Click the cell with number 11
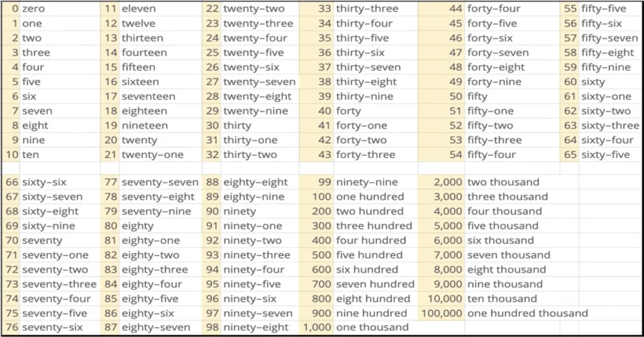The width and height of the screenshot is (644, 337). point(111,9)
